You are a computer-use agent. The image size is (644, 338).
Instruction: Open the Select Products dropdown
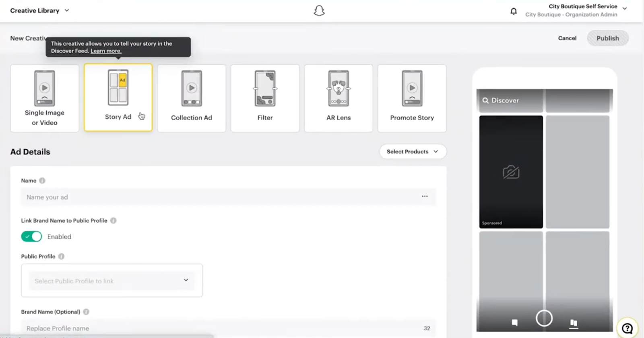[x=413, y=152]
